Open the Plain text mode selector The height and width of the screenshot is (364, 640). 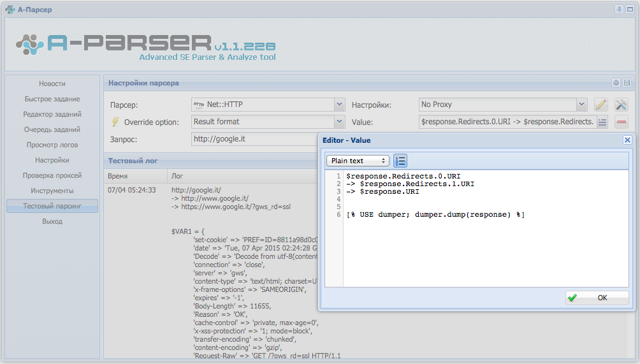coord(358,161)
